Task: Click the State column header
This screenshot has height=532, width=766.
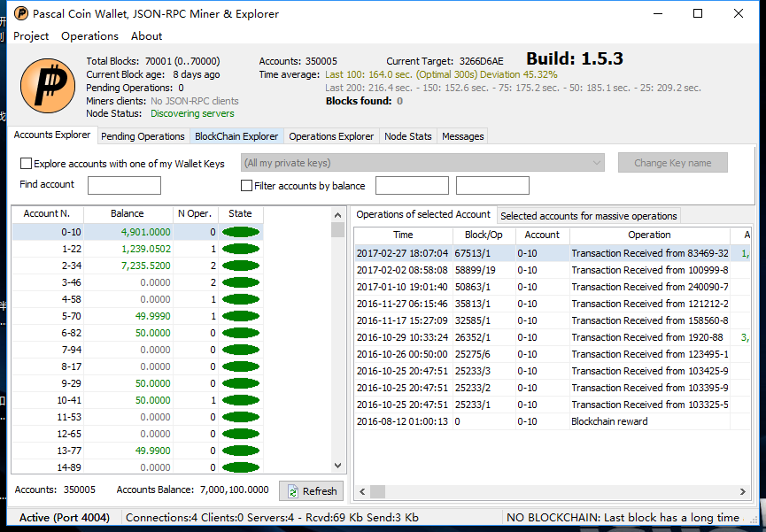Action: click(x=240, y=214)
